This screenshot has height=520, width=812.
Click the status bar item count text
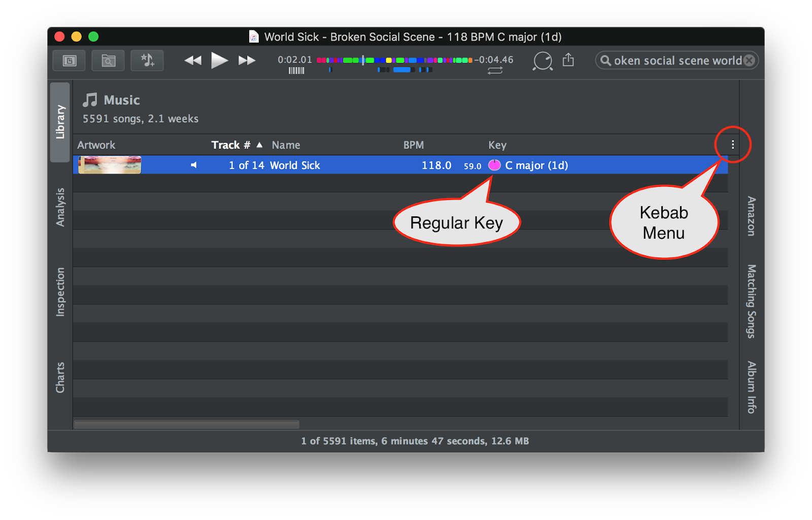415,441
